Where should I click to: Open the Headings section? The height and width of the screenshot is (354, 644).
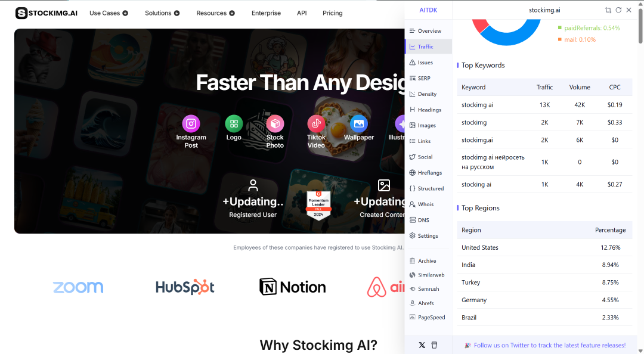click(x=428, y=110)
